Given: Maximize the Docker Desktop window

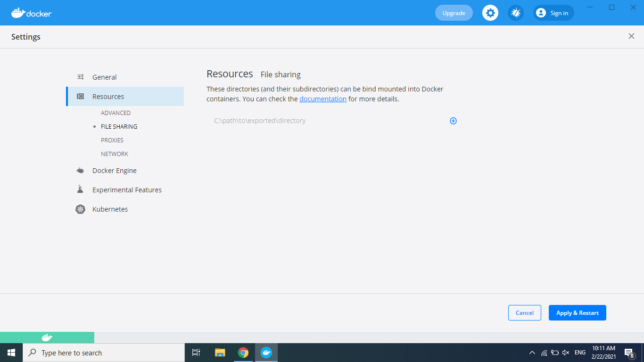Looking at the screenshot, I should [612, 7].
